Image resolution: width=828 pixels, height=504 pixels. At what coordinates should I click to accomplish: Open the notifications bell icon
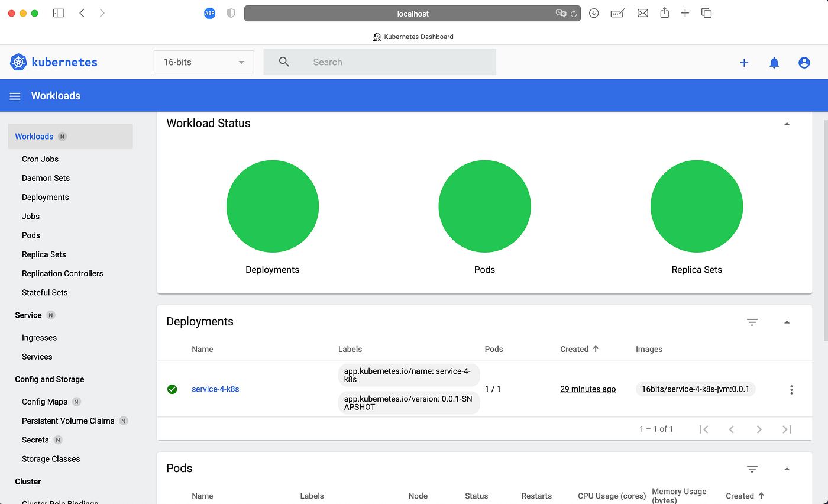click(x=774, y=63)
